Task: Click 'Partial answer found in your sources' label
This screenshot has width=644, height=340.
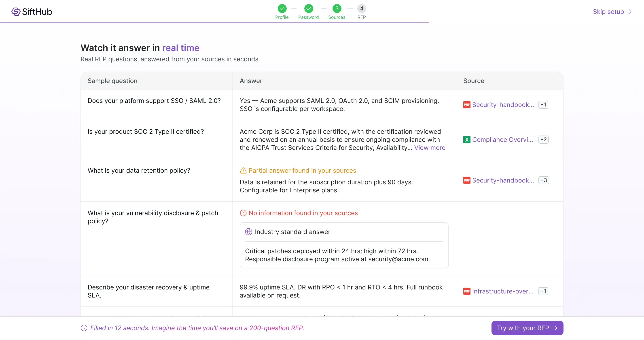Action: click(302, 170)
